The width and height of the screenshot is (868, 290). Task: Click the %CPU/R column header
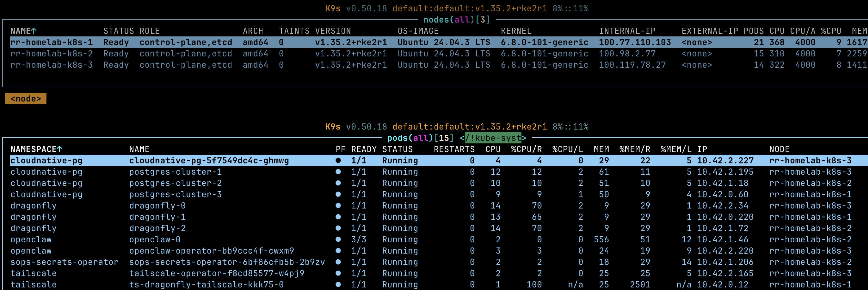click(526, 149)
